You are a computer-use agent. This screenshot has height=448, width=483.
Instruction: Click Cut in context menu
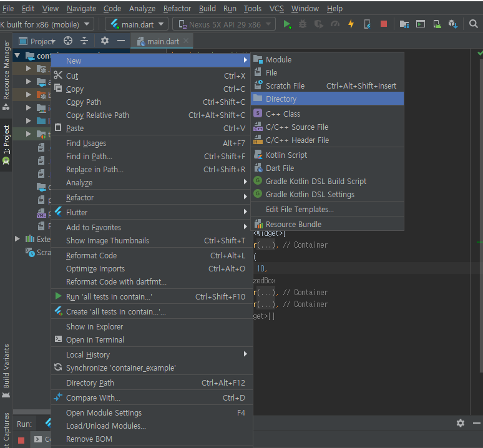(x=152, y=75)
